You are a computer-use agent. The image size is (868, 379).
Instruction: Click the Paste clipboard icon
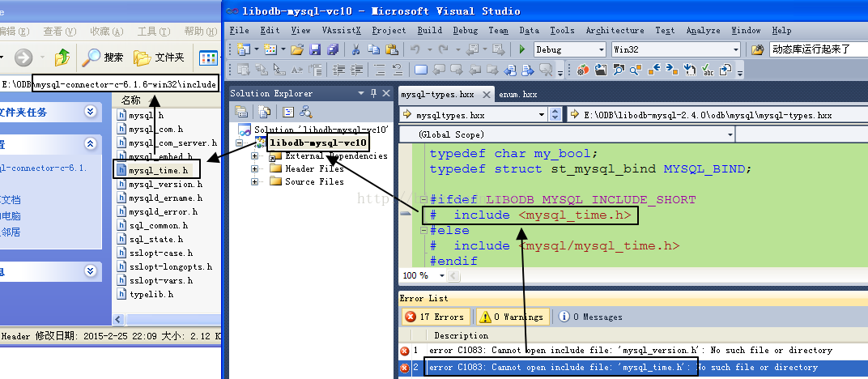click(391, 49)
